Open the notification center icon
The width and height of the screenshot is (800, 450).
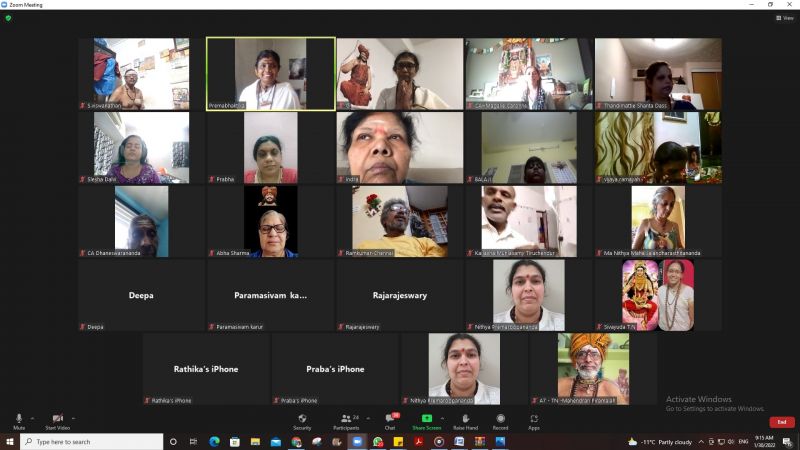(788, 442)
